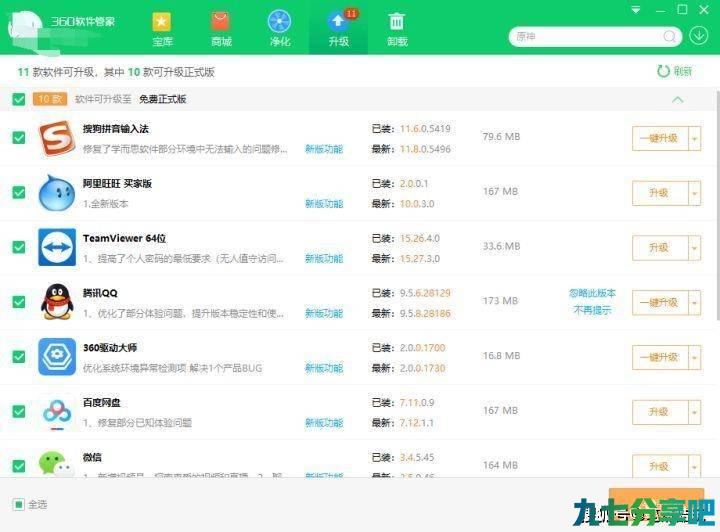Open the 宝库 star icon tab

click(162, 29)
